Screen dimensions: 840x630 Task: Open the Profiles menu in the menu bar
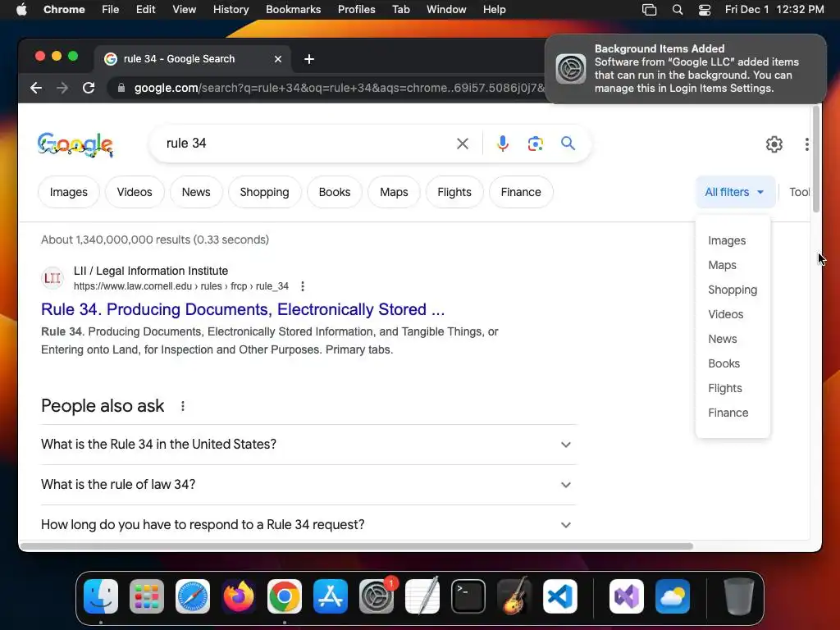tap(356, 10)
